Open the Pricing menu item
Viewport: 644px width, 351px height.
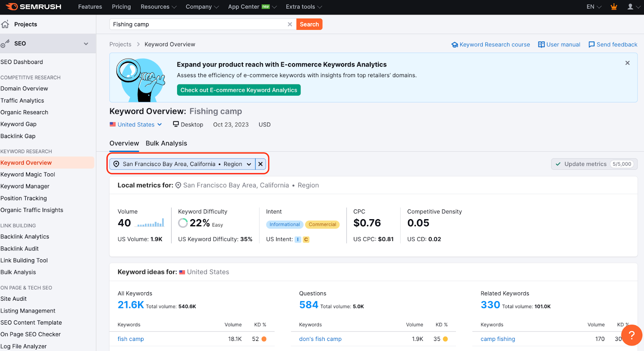pos(121,7)
